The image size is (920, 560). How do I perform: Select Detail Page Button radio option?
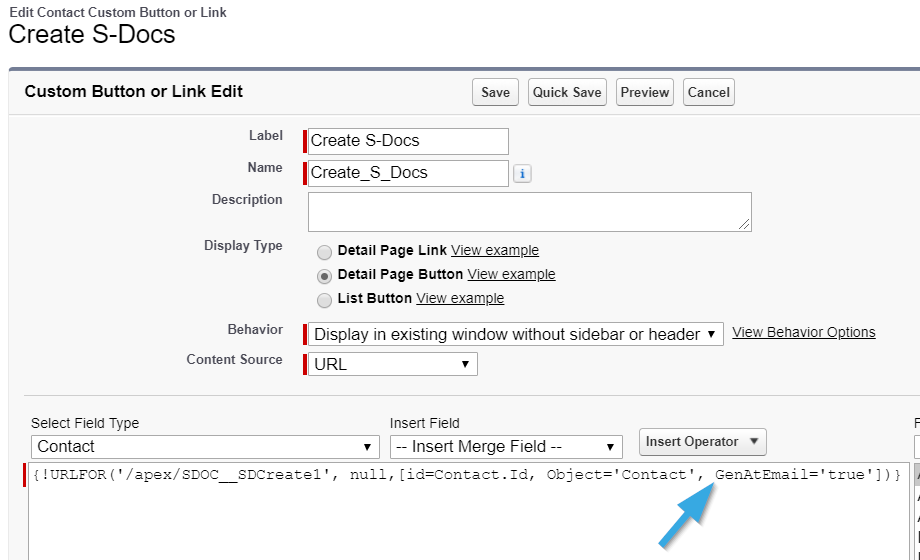(324, 276)
